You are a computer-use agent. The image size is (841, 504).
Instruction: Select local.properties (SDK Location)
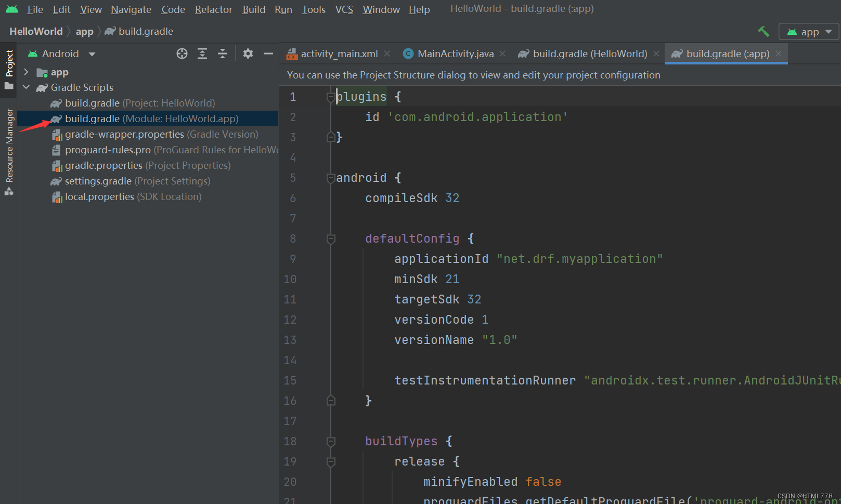tap(126, 196)
